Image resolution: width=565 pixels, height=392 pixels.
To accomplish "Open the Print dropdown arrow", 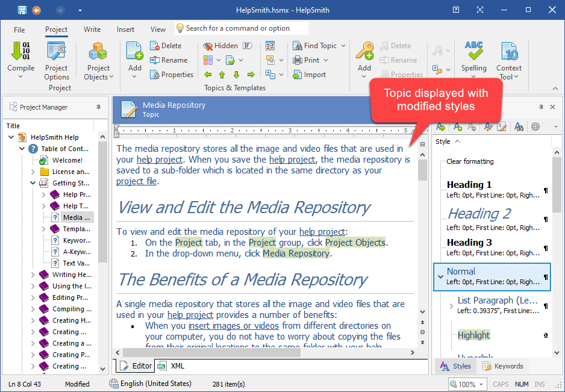I will pos(326,60).
